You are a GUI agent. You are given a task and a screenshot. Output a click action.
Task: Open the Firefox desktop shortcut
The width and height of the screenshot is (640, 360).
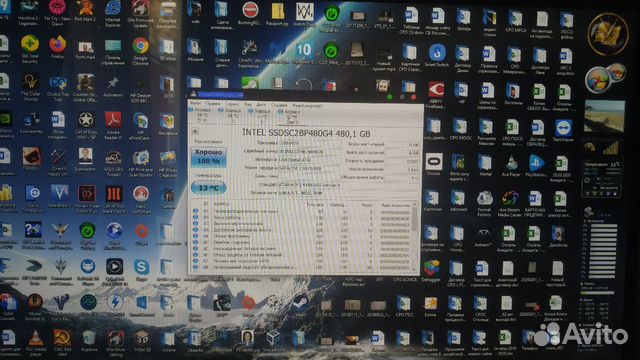[x=58, y=47]
